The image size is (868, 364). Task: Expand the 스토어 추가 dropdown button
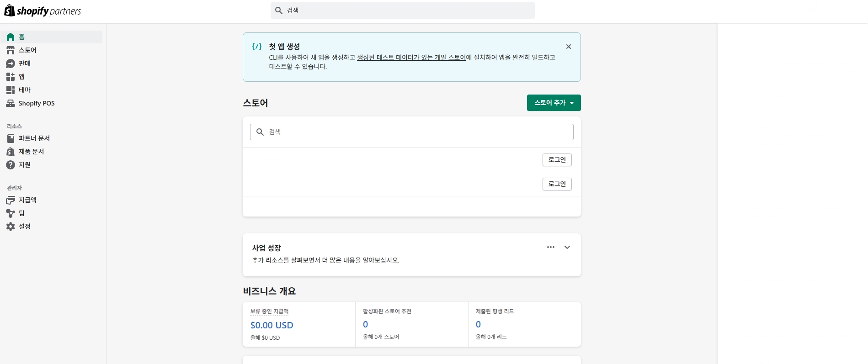point(554,103)
